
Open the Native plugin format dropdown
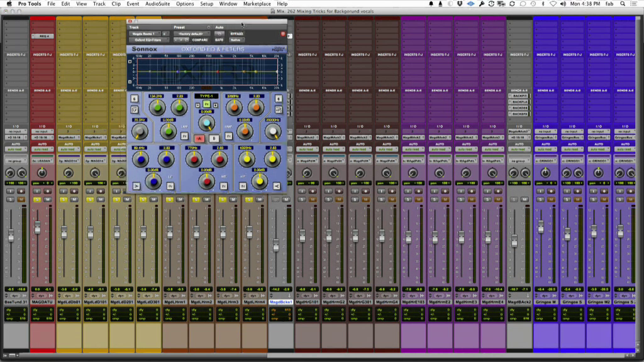[236, 40]
